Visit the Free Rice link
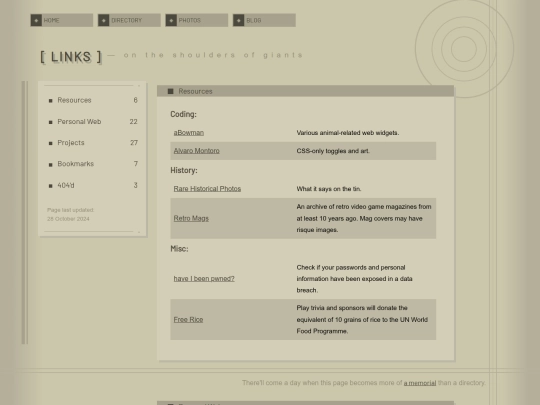Image resolution: width=540 pixels, height=405 pixels. (188, 320)
